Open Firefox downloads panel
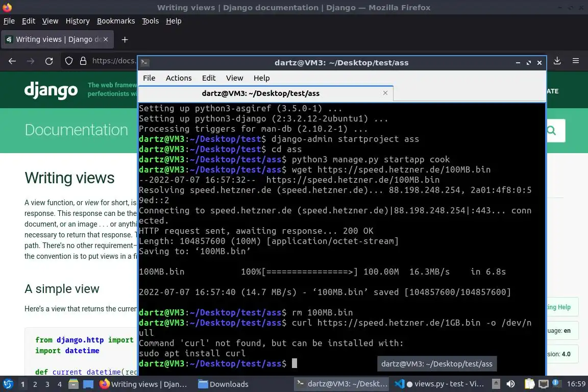The image size is (588, 392). pos(557,61)
